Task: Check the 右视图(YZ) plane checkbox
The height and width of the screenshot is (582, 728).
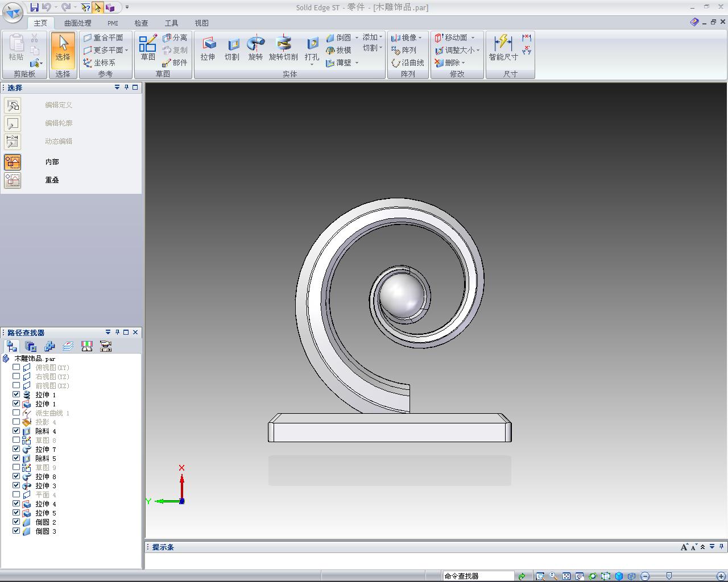Action: tap(16, 376)
